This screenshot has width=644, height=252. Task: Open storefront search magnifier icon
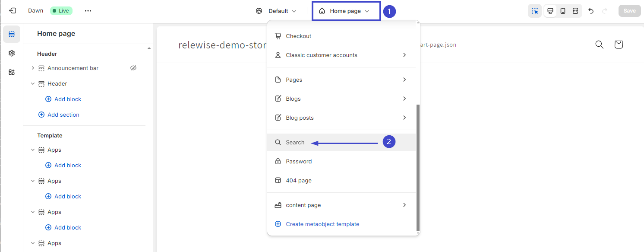[599, 44]
